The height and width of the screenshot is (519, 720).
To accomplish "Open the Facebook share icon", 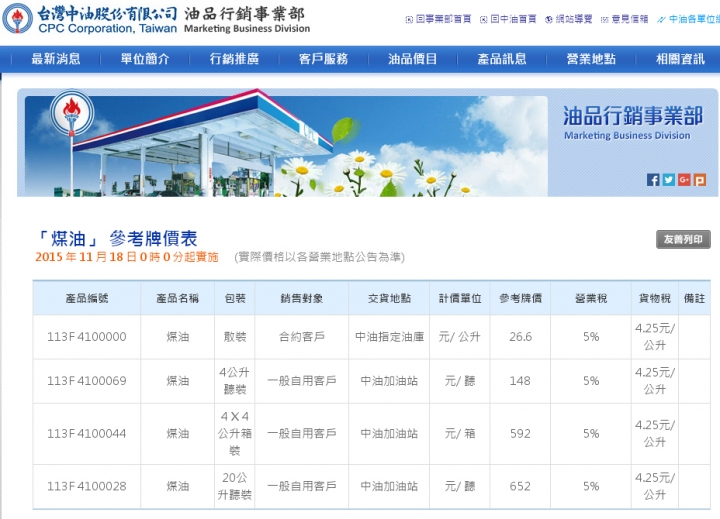I will 653,180.
